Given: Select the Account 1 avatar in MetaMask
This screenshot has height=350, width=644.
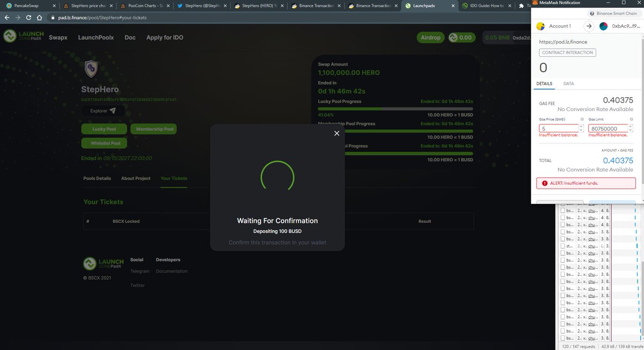Looking at the screenshot, I should (540, 26).
